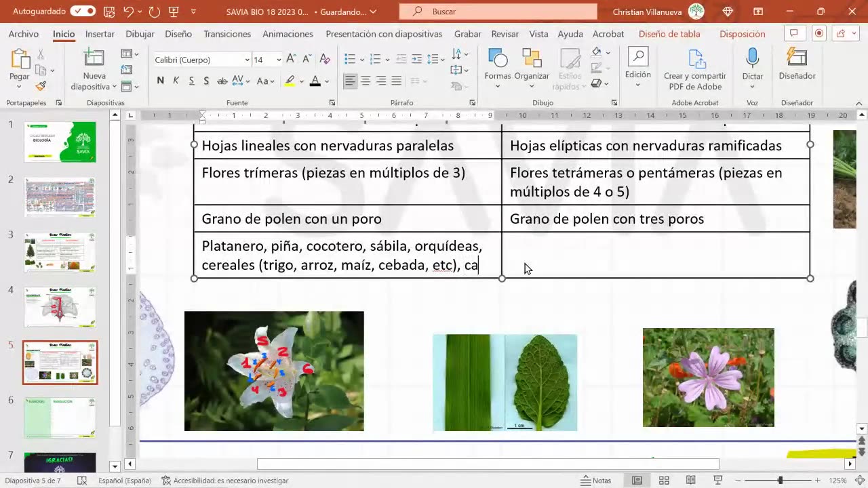Undo the last action
Viewport: 868px width, 488px height.
point(128,12)
